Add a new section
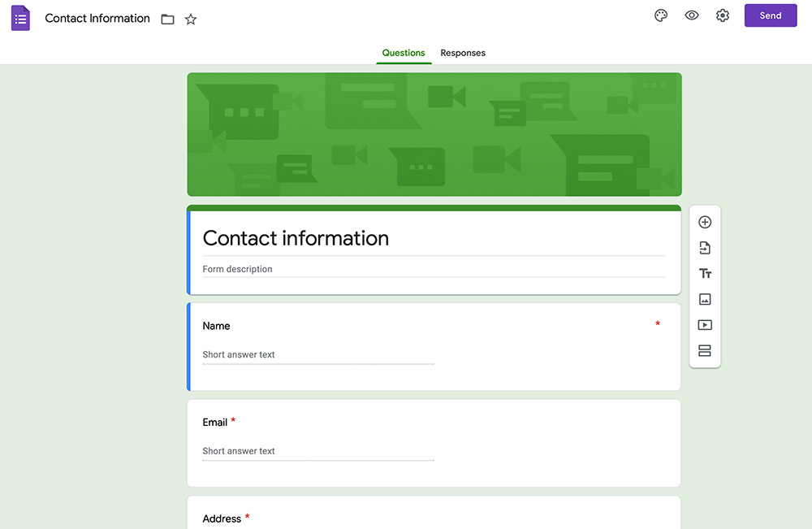Image resolution: width=812 pixels, height=529 pixels. point(705,351)
